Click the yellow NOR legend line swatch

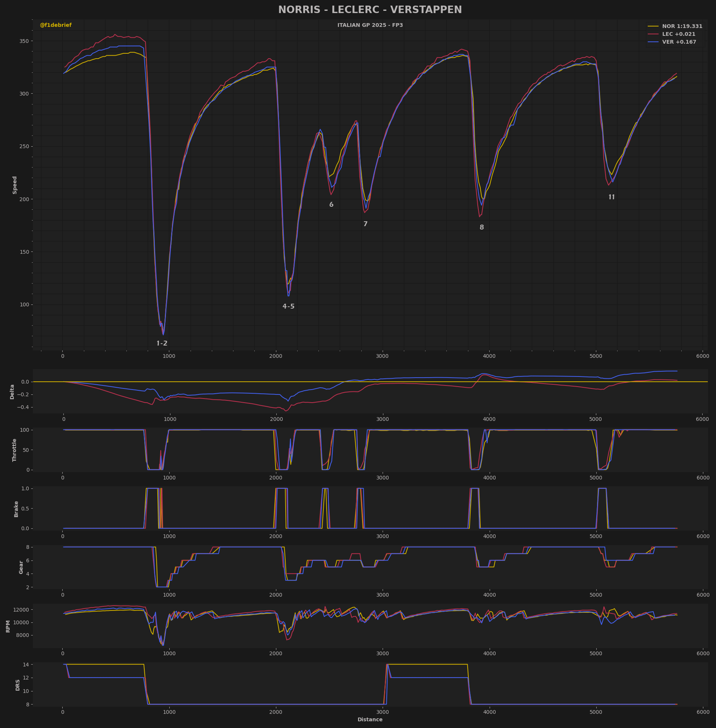(653, 26)
